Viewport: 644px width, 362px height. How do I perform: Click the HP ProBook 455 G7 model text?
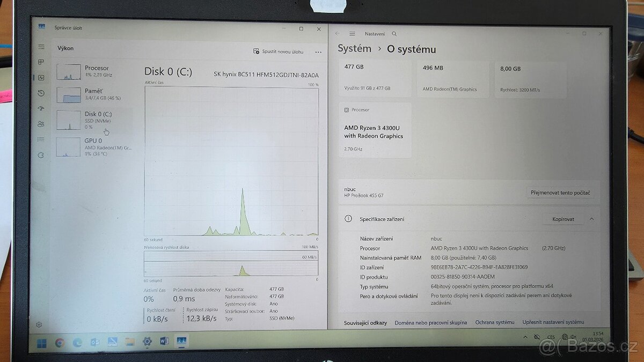click(x=363, y=196)
